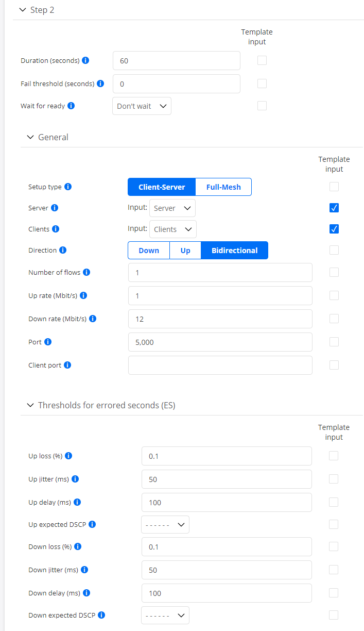Check Template input for Up jitter

click(x=334, y=479)
